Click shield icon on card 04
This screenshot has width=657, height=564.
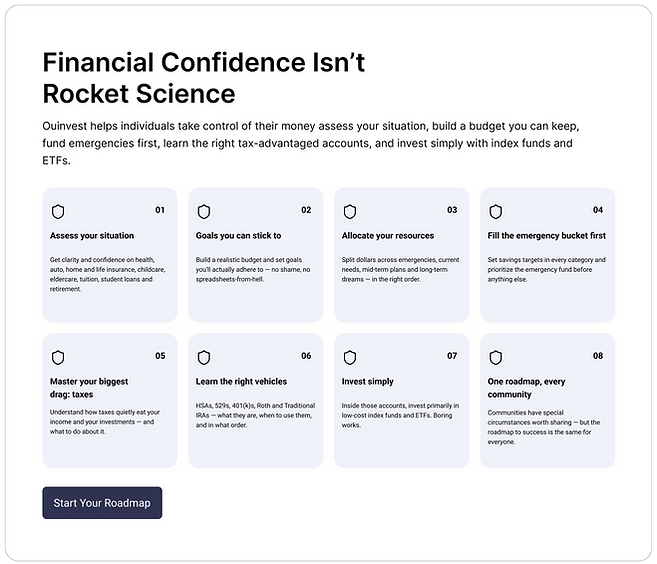[496, 212]
